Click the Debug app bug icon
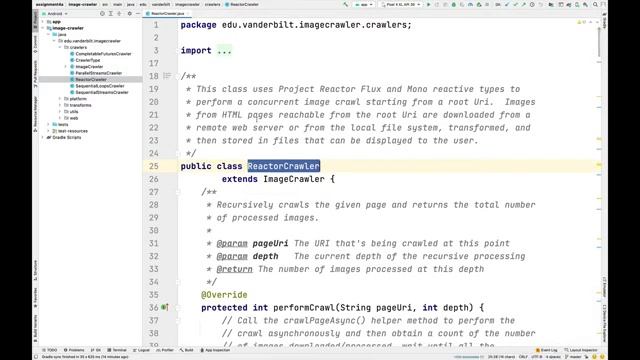This screenshot has height=360, width=640. [x=453, y=4]
